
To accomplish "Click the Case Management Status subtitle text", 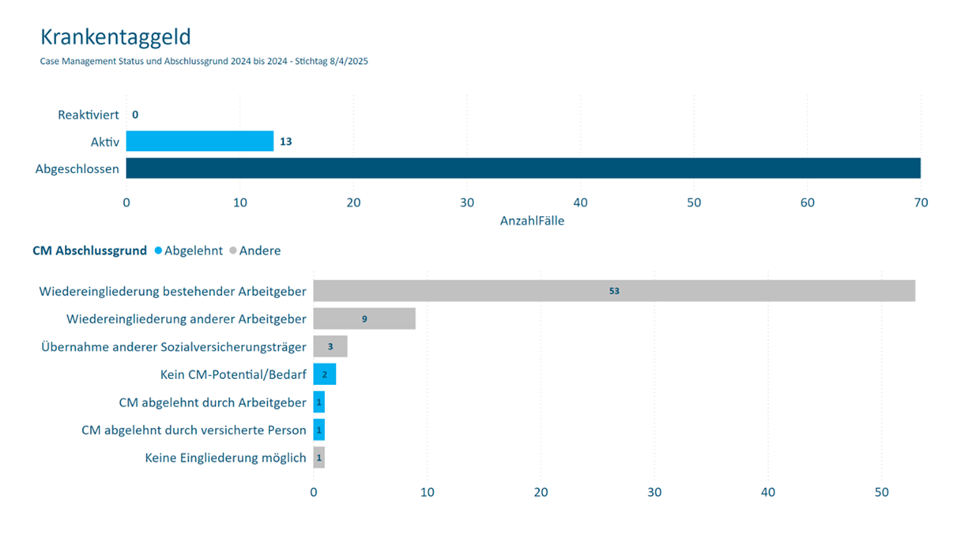I will pos(204,61).
